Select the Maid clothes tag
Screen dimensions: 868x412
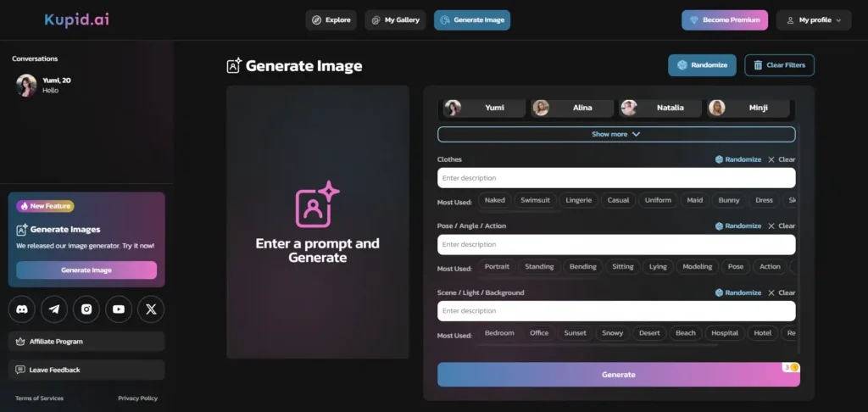coord(695,200)
